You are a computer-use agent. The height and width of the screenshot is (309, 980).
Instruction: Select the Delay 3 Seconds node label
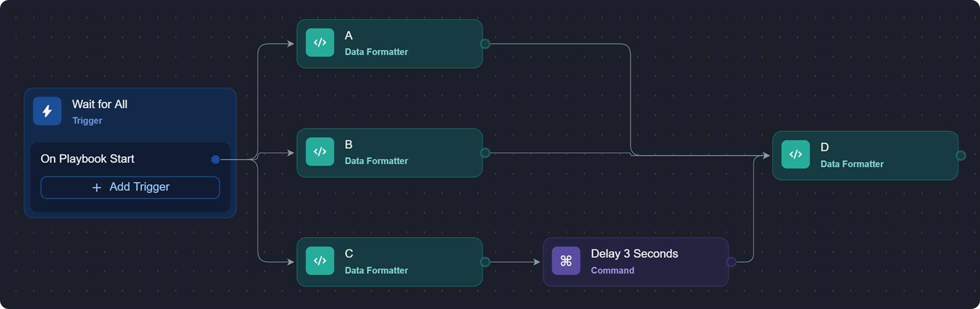tap(634, 254)
